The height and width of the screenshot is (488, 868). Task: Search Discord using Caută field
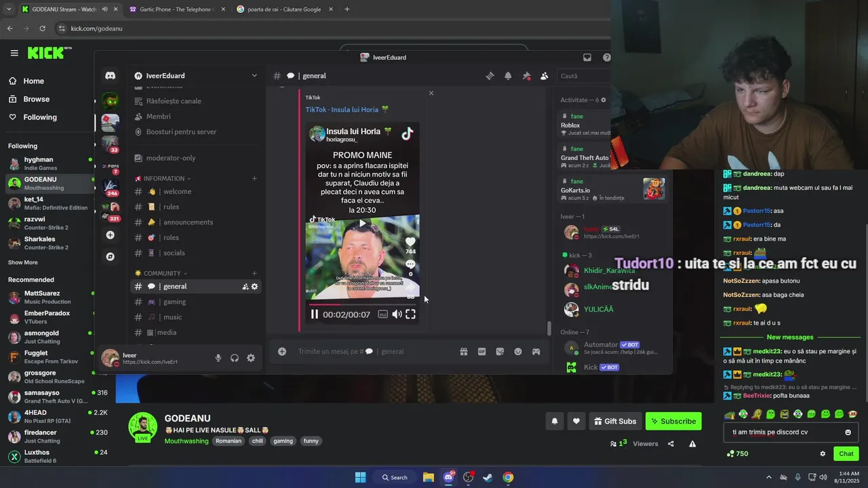(583, 76)
